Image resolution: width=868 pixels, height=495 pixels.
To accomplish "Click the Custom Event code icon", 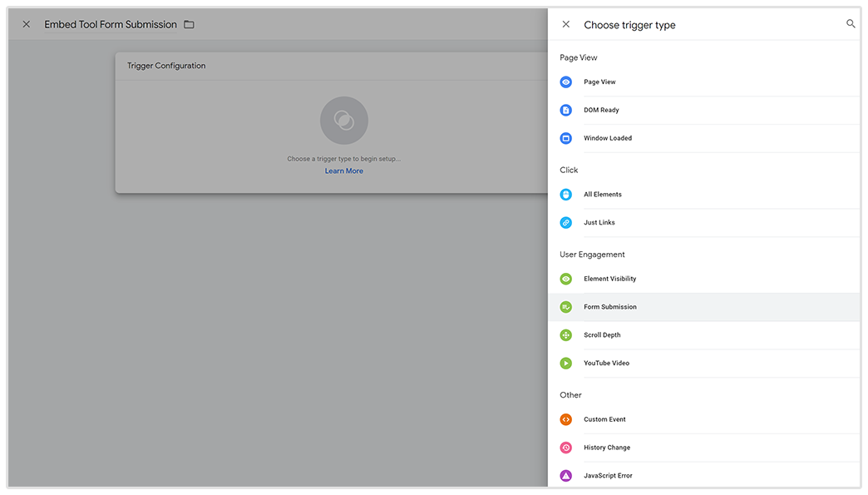I will pyautogui.click(x=566, y=419).
